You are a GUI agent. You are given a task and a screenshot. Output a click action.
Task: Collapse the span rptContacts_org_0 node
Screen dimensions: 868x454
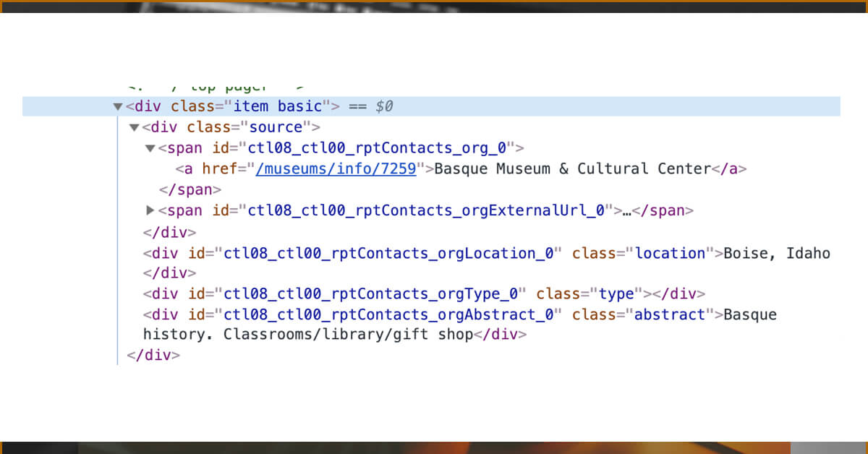click(x=150, y=148)
